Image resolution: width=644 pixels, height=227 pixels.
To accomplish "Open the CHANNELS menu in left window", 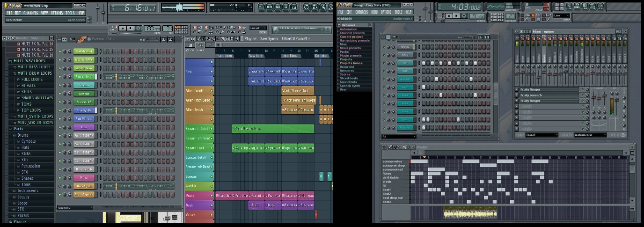I will click(31, 13).
